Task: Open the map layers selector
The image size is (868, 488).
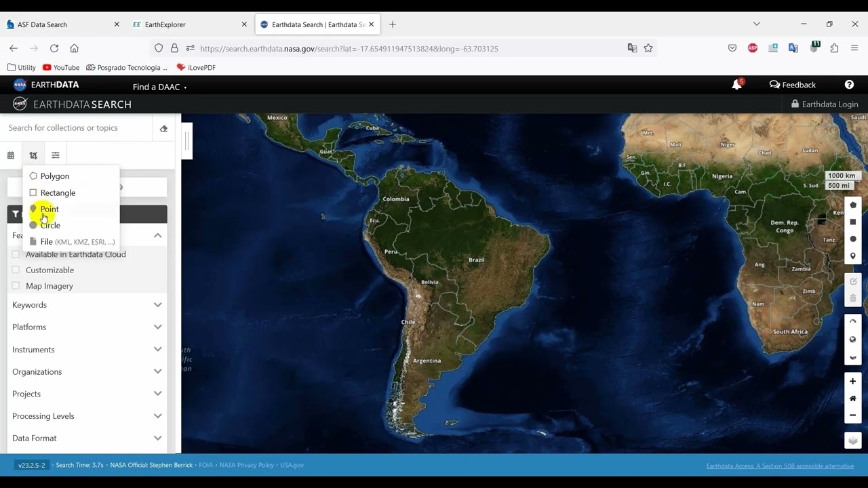Action: [853, 441]
